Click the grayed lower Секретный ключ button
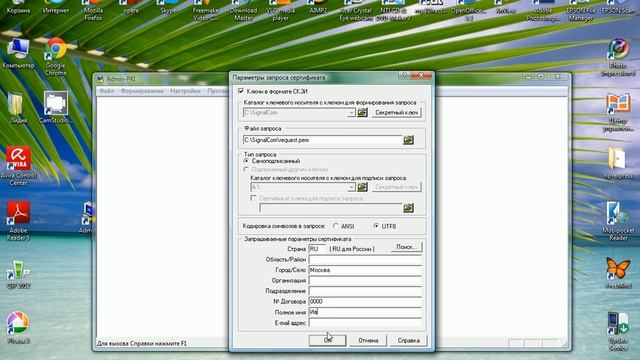This screenshot has height=360, width=640. tap(397, 187)
